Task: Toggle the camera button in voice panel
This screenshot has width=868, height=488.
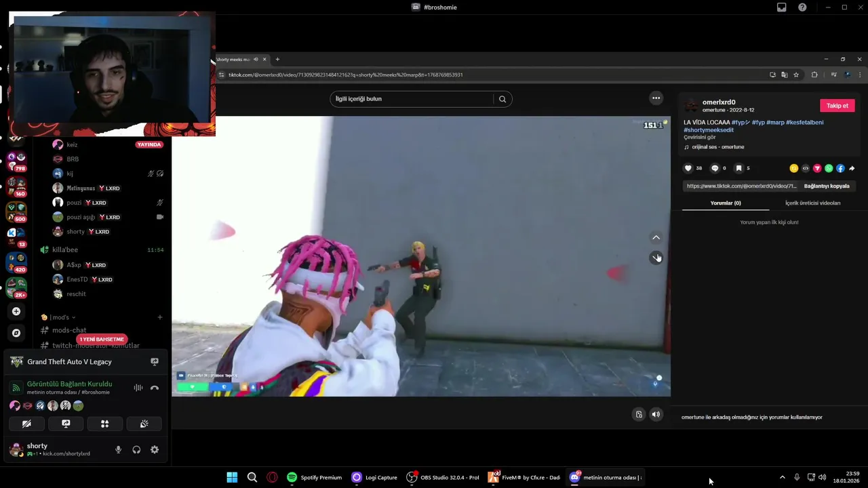Action: tap(26, 424)
